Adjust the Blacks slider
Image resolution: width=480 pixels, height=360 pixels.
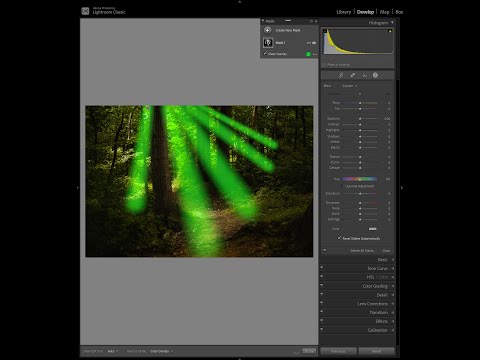tap(360, 147)
